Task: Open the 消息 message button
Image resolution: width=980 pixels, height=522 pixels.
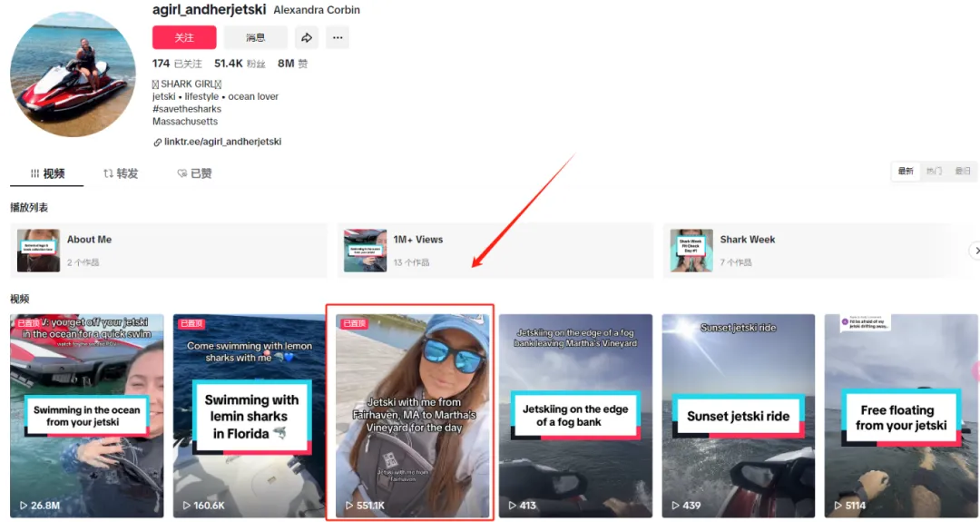Action: (256, 37)
